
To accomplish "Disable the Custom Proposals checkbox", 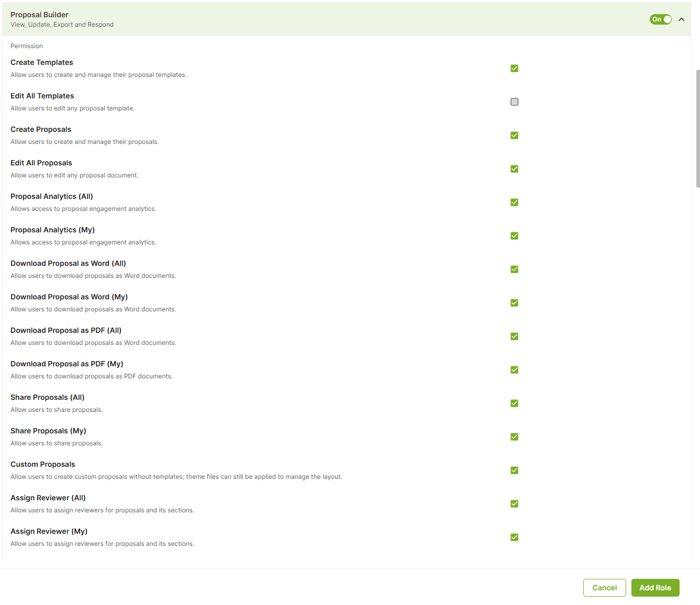I will [514, 470].
